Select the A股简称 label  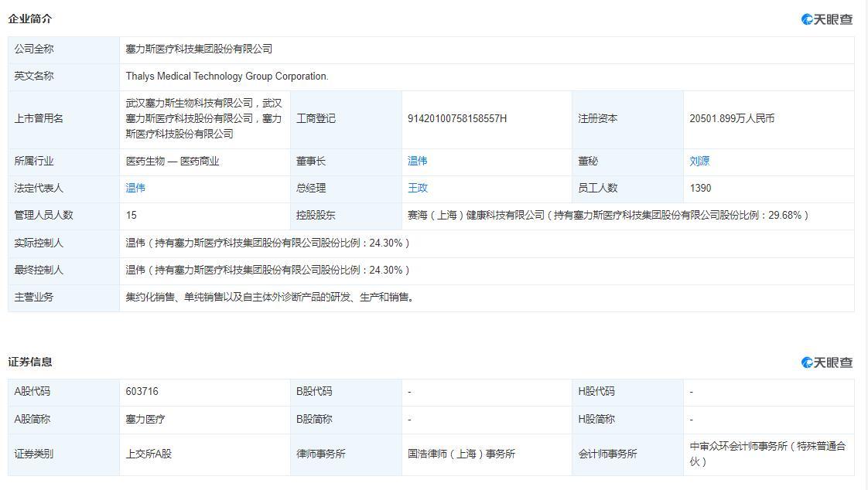pyautogui.click(x=32, y=419)
